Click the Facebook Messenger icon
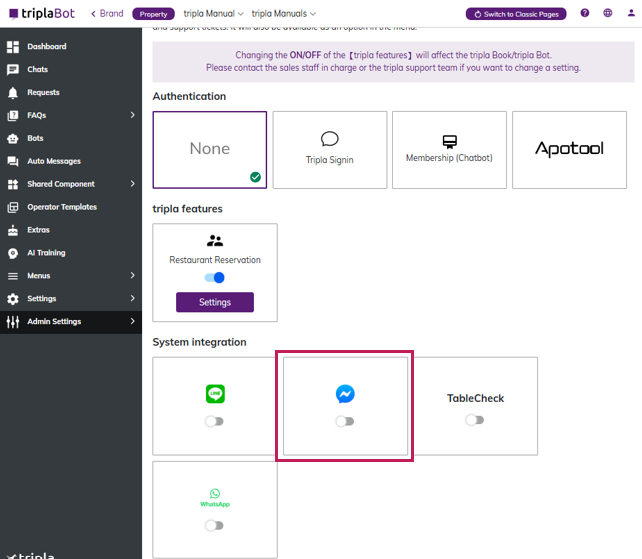The image size is (642, 559). (x=345, y=395)
